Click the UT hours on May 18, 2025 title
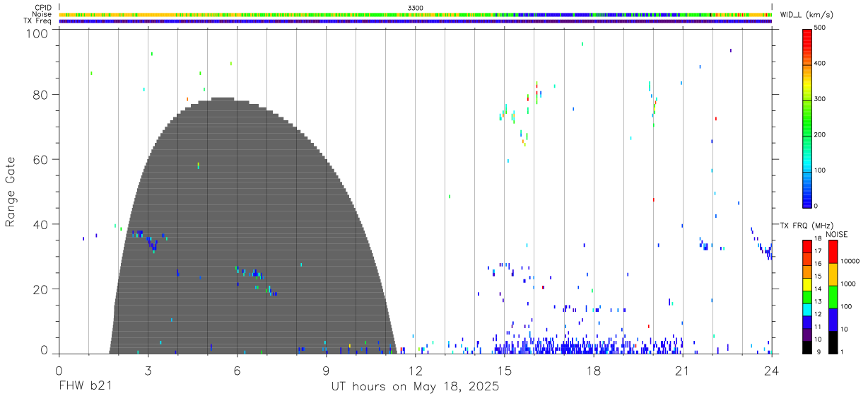The width and height of the screenshot is (868, 401). [x=416, y=387]
